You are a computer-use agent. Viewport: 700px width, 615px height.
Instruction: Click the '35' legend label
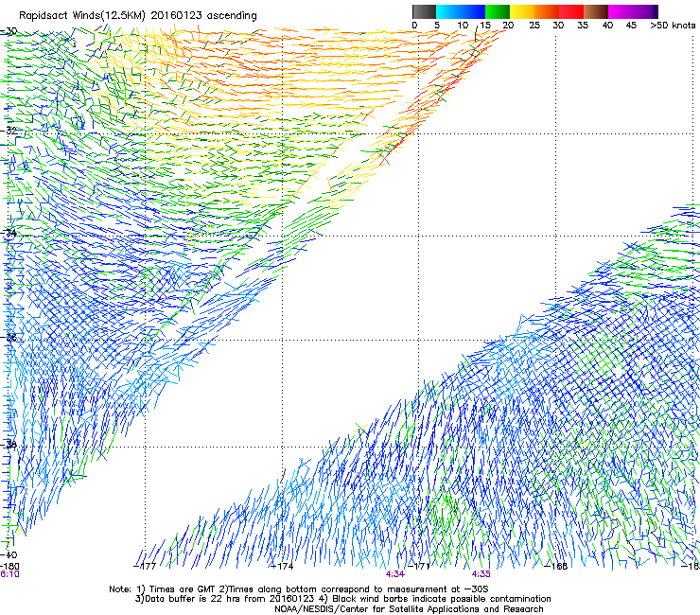coord(583,26)
